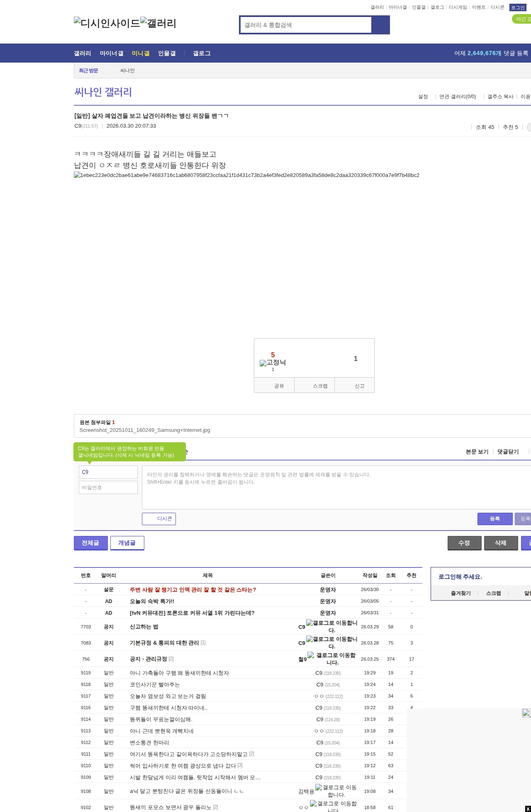531x812 pixels.
Task: Click the DCInside logo in the header
Action: 107,23
